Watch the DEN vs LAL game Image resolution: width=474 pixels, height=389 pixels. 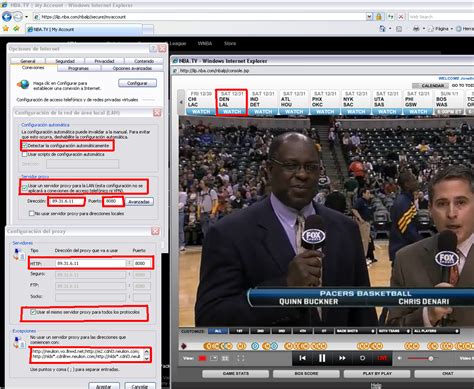(232, 112)
